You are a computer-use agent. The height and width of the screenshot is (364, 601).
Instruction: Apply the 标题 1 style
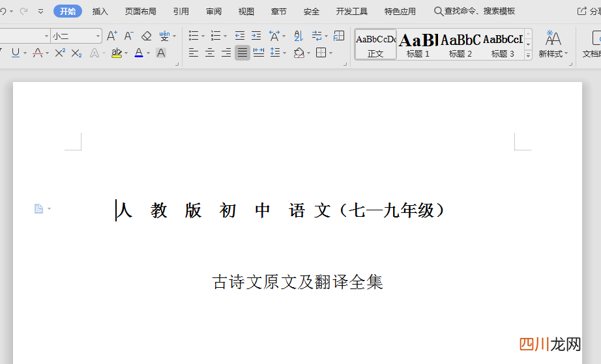coord(418,44)
